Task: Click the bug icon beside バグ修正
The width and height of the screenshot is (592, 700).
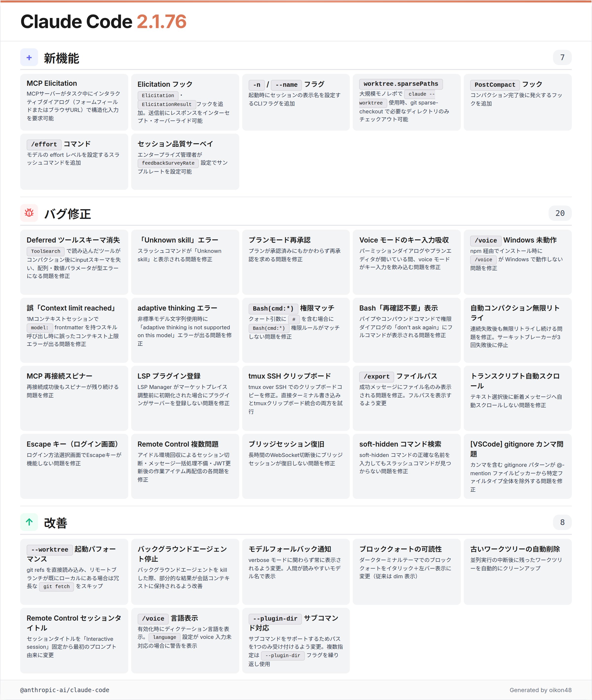Action: click(29, 213)
